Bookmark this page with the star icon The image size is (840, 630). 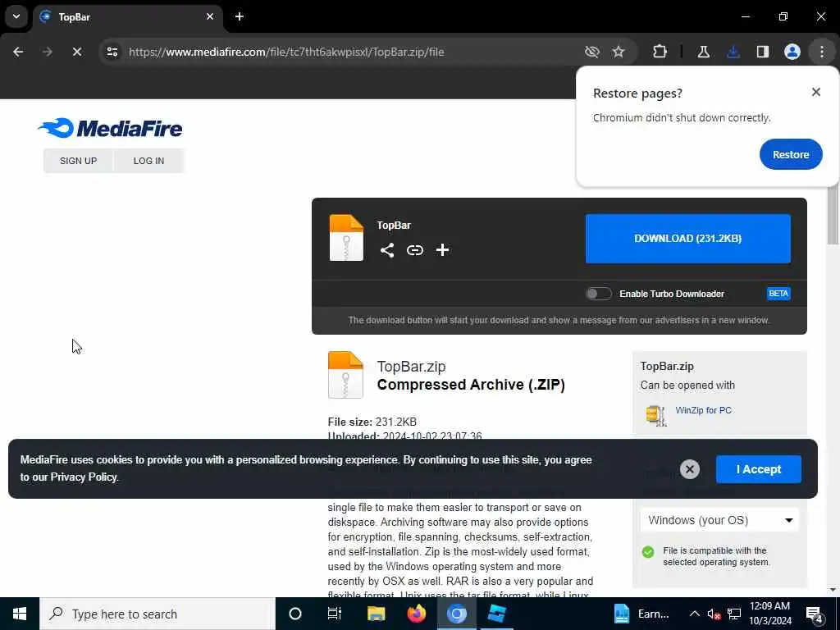click(619, 52)
